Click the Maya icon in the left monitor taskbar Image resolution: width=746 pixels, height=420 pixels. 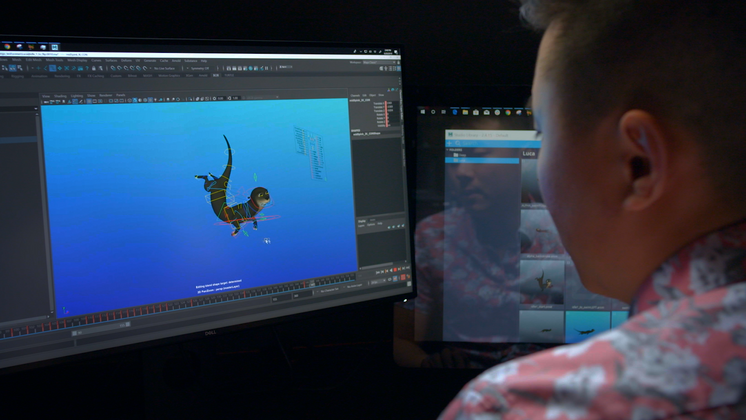(x=55, y=47)
